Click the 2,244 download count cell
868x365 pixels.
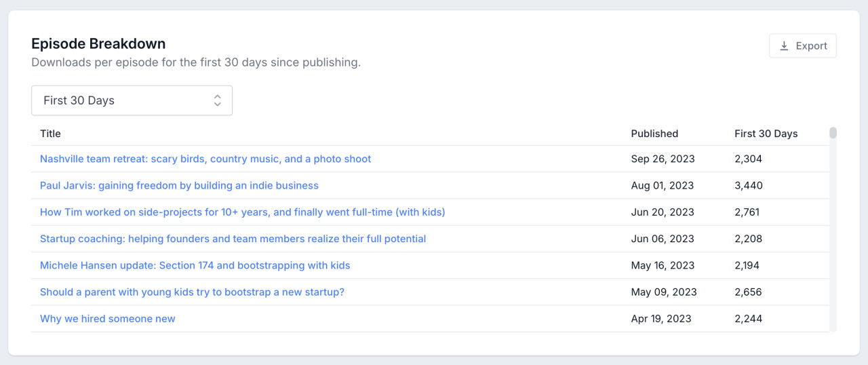pos(748,319)
